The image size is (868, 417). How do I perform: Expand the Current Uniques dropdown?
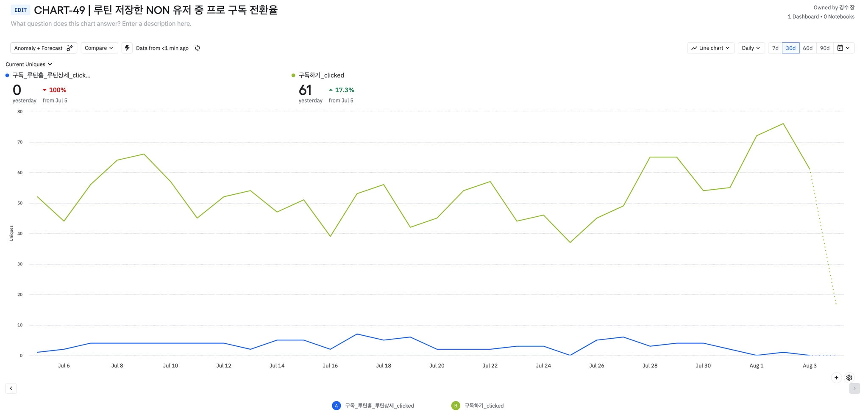pos(29,64)
